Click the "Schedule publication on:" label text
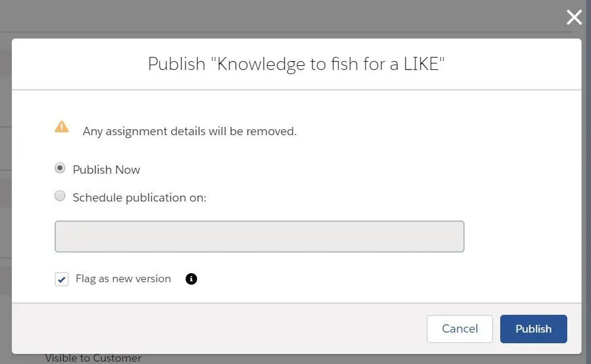 (139, 197)
